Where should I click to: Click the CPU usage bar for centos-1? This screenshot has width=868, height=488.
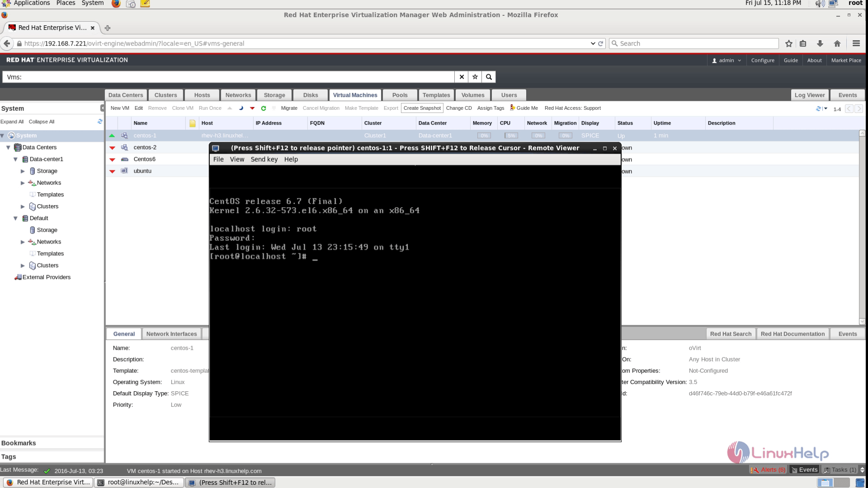(511, 136)
